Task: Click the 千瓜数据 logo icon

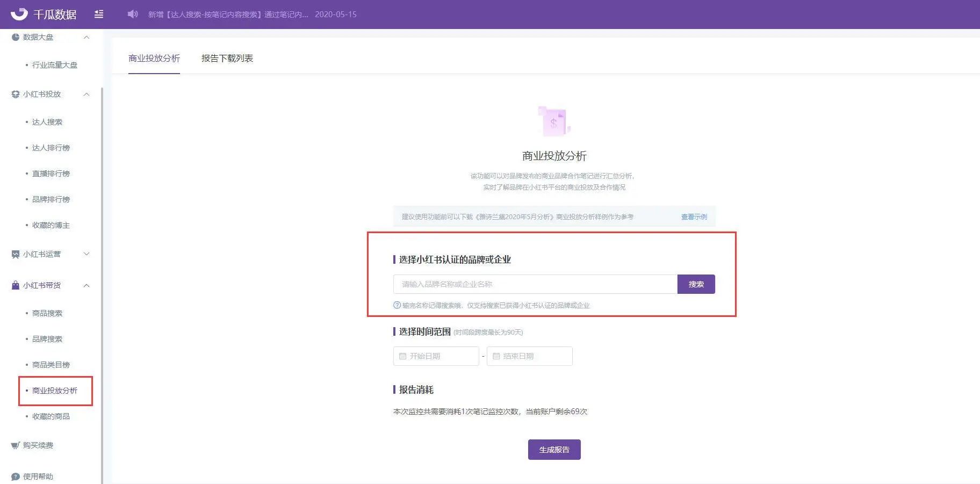Action: pyautogui.click(x=19, y=14)
